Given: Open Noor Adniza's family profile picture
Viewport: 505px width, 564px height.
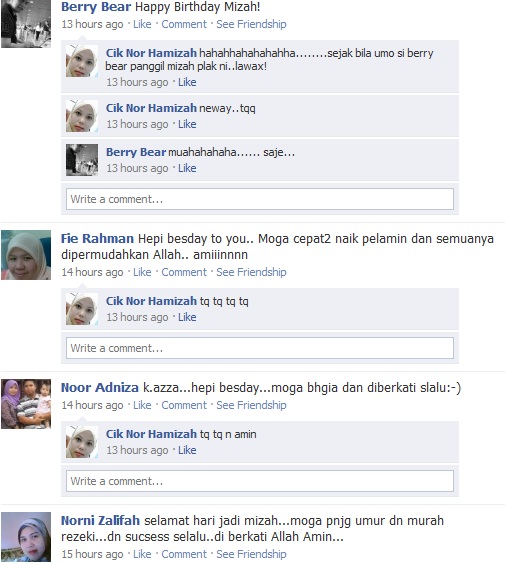Looking at the screenshot, I should pyautogui.click(x=26, y=404).
